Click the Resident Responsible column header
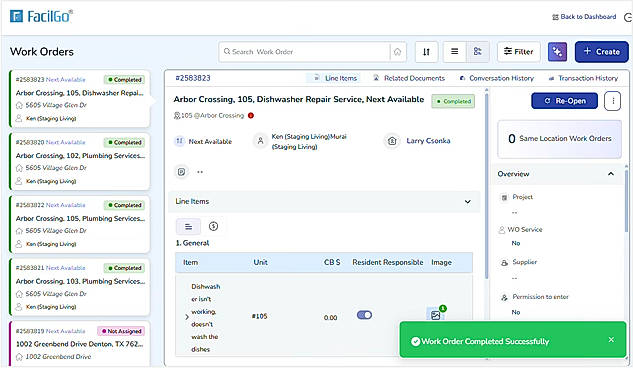The image size is (633, 368). click(388, 263)
